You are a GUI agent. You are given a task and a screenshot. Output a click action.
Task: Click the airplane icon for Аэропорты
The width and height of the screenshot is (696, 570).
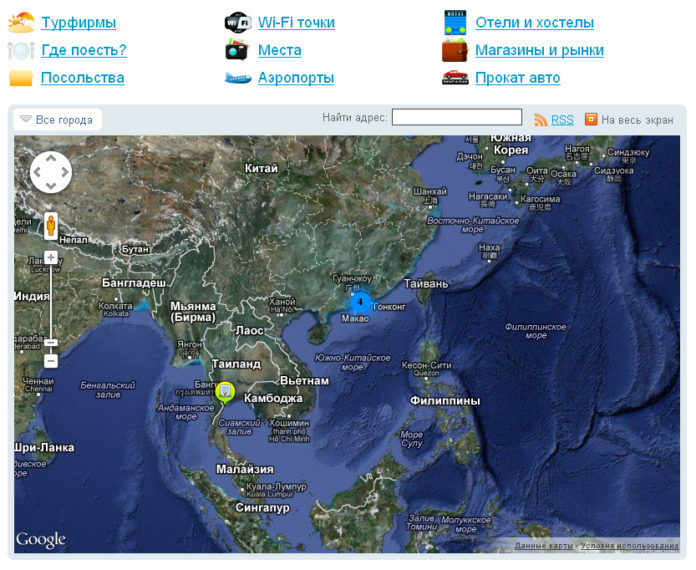(238, 77)
